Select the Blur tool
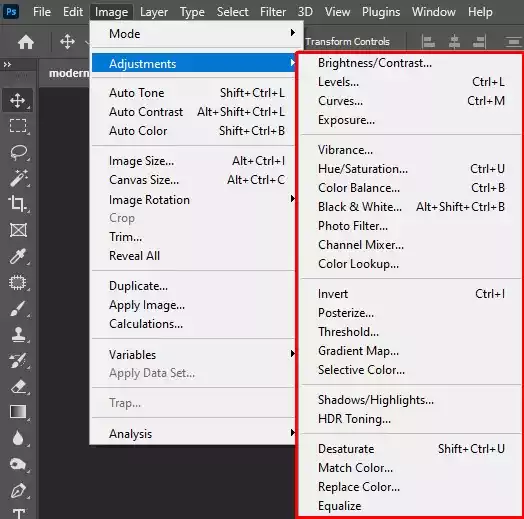This screenshot has width=524, height=519. tap(18, 438)
